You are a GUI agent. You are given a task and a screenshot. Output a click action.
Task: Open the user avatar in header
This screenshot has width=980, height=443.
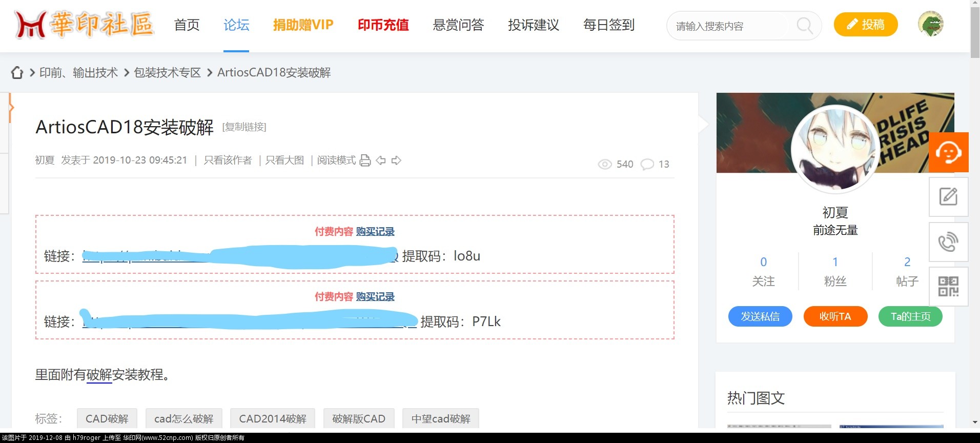tap(930, 24)
